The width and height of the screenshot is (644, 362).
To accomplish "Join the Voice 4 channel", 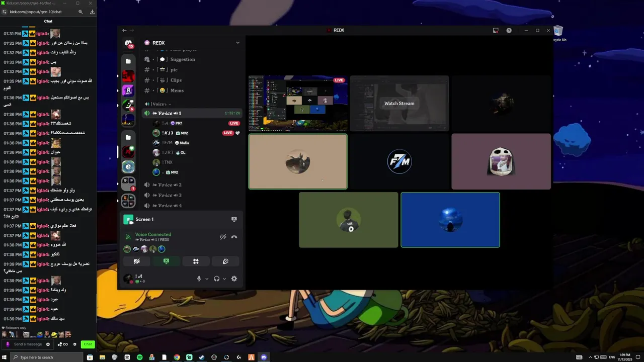I will pos(192,205).
